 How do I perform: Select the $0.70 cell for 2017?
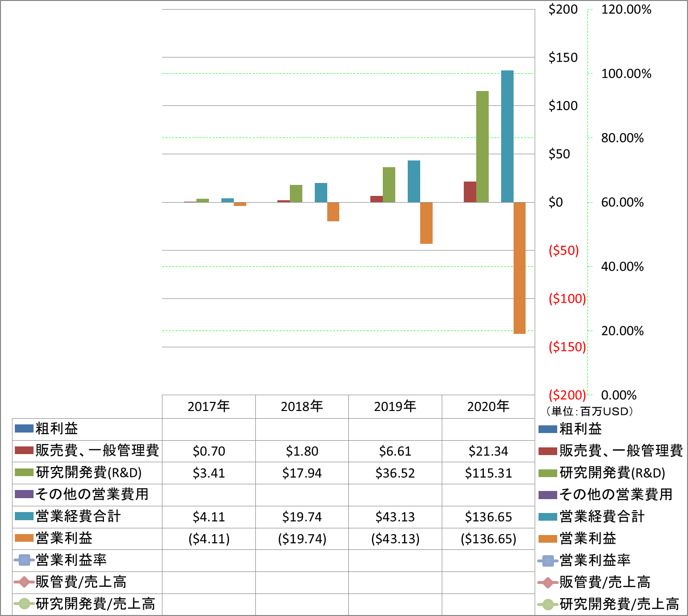(x=209, y=451)
